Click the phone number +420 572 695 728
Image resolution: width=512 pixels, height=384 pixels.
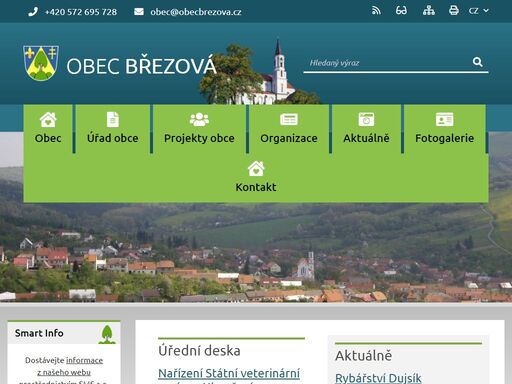[81, 12]
